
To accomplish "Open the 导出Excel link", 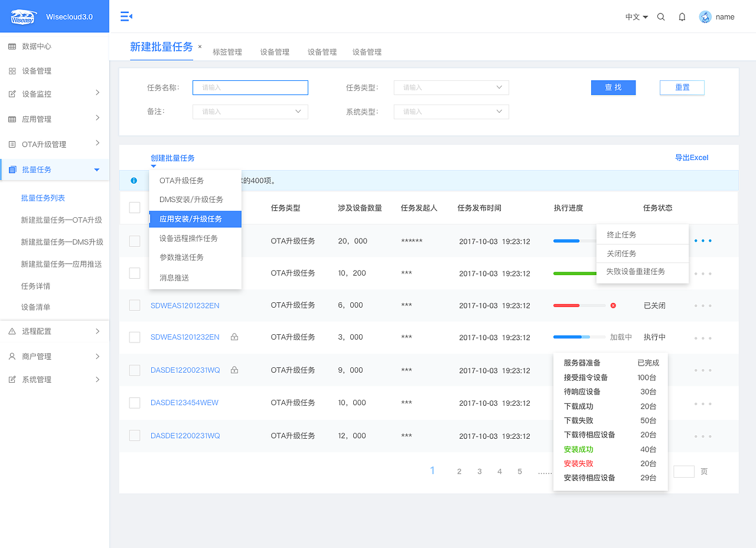I will [692, 157].
